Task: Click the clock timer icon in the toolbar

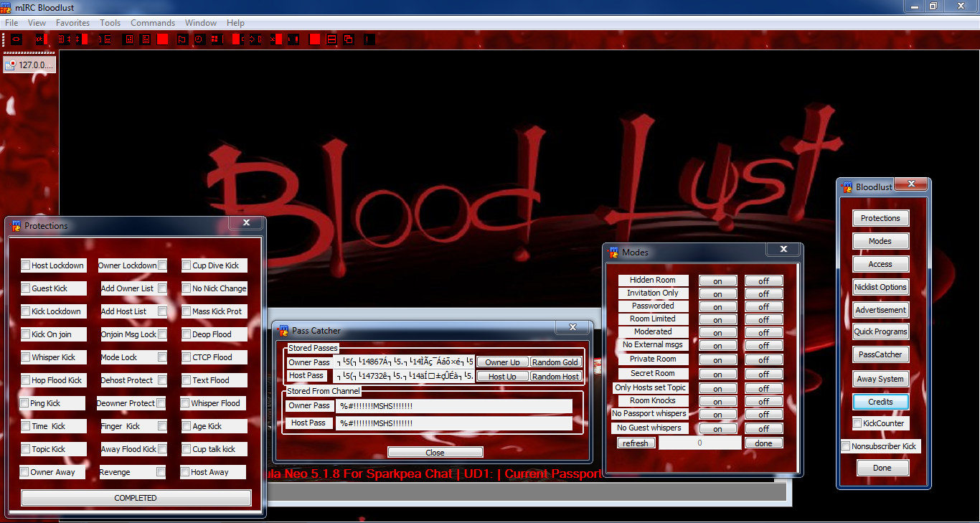Action: [199, 39]
